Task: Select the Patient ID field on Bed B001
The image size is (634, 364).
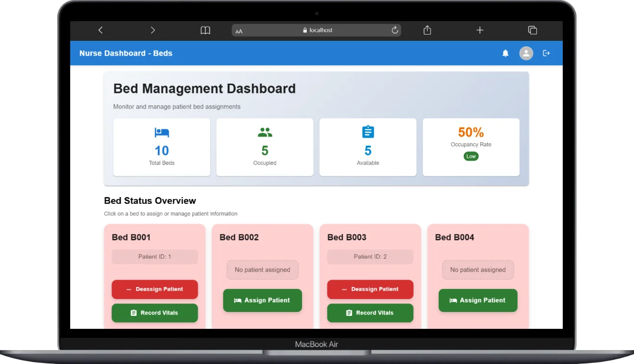Action: (x=154, y=257)
